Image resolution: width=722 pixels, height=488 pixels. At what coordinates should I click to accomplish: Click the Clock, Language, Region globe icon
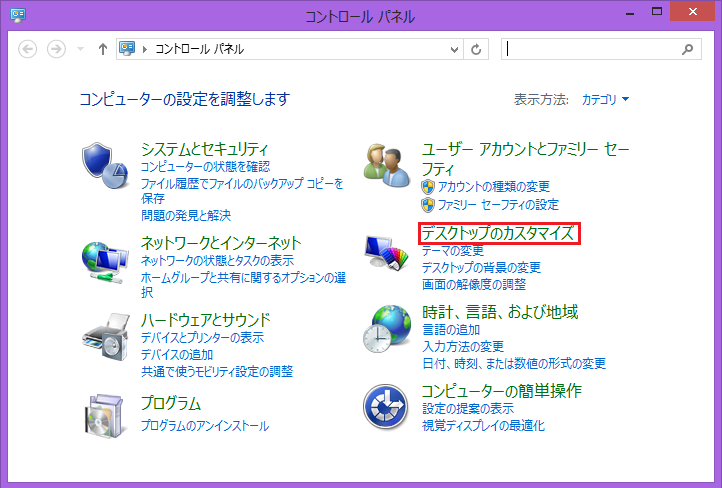(x=387, y=328)
